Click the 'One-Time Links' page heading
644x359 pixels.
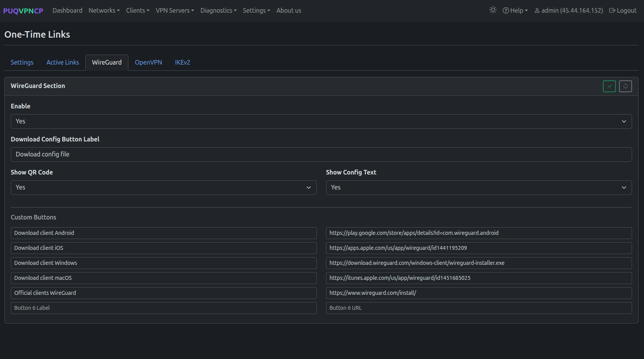point(37,34)
